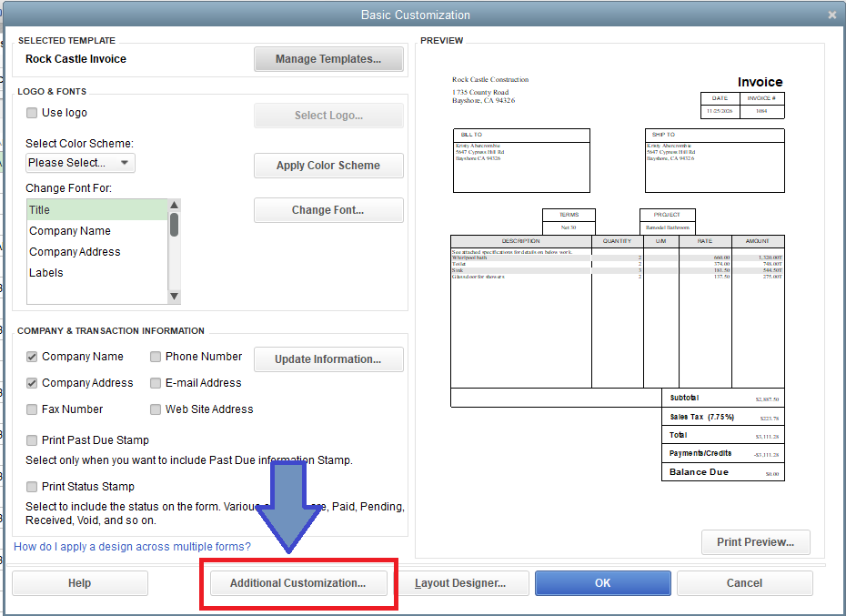Click the Cancel button
The width and height of the screenshot is (846, 616).
[x=744, y=583]
